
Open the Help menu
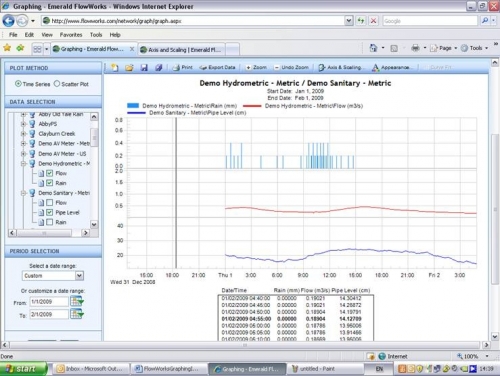(x=115, y=35)
